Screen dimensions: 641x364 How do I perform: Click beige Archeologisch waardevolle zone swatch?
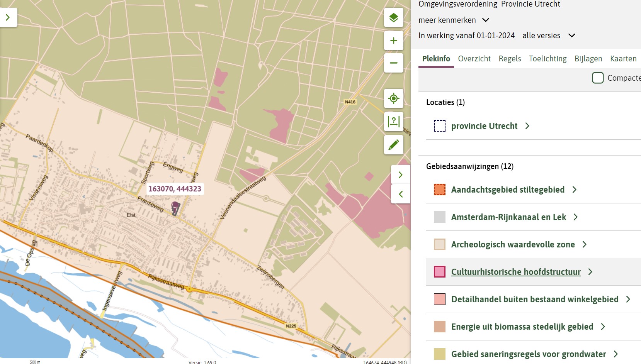tap(440, 244)
